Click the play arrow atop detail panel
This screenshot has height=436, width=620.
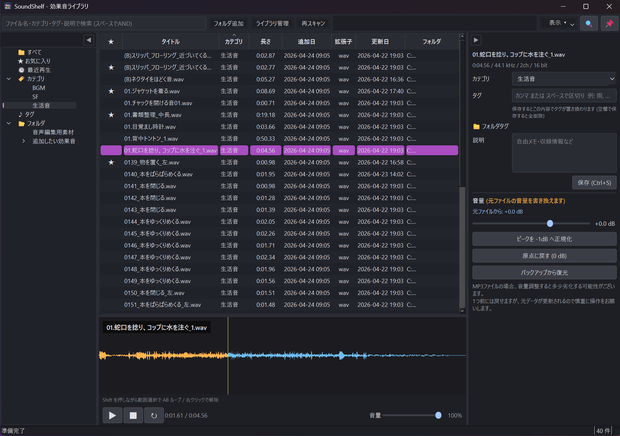pyautogui.click(x=476, y=40)
